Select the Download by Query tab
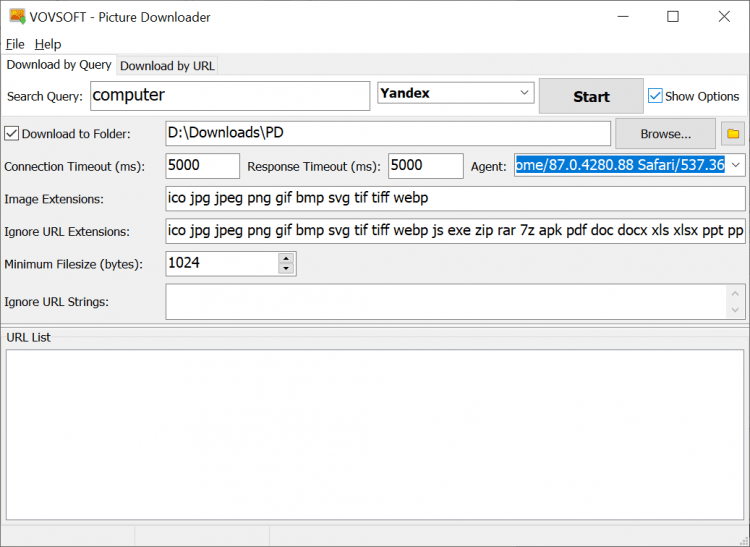This screenshot has height=547, width=750. pyautogui.click(x=59, y=65)
